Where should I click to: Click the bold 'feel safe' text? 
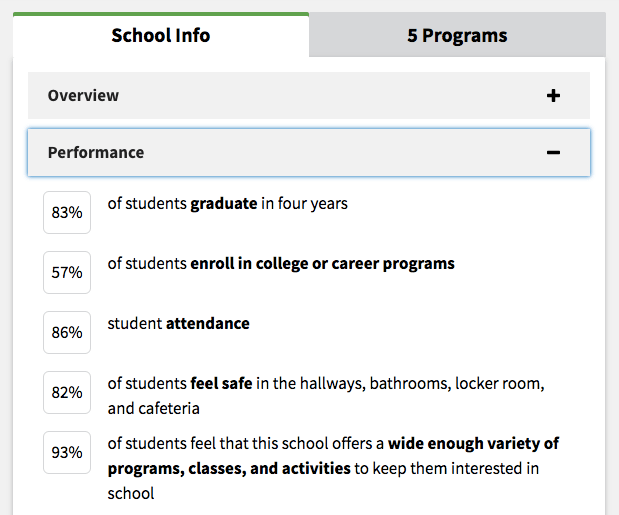coord(221,383)
